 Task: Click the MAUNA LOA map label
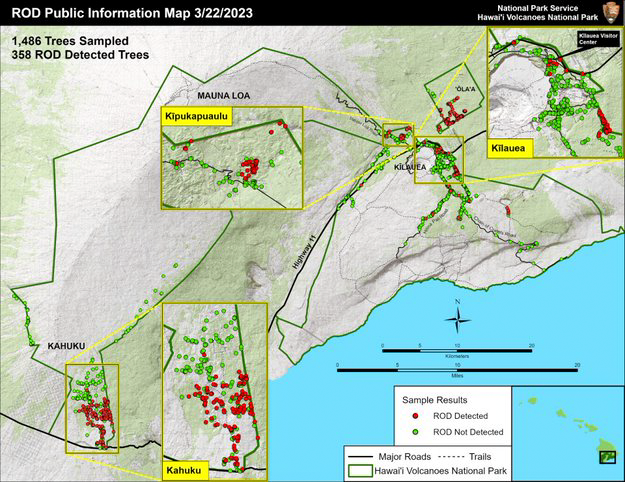pos(222,95)
